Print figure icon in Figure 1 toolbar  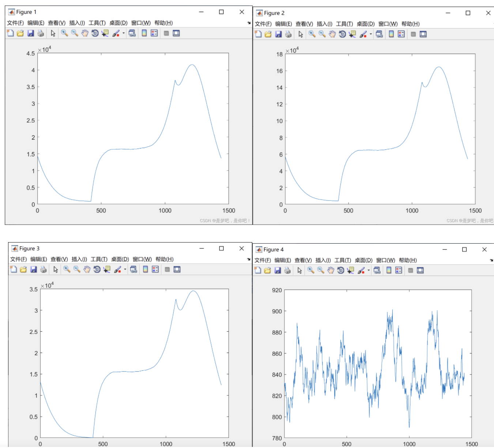[41, 33]
